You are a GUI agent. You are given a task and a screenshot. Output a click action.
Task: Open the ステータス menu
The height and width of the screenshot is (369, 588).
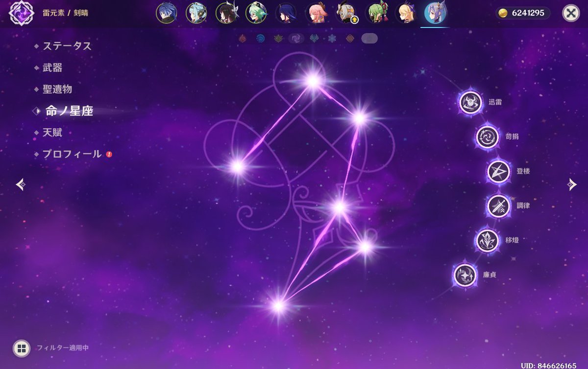pyautogui.click(x=67, y=46)
